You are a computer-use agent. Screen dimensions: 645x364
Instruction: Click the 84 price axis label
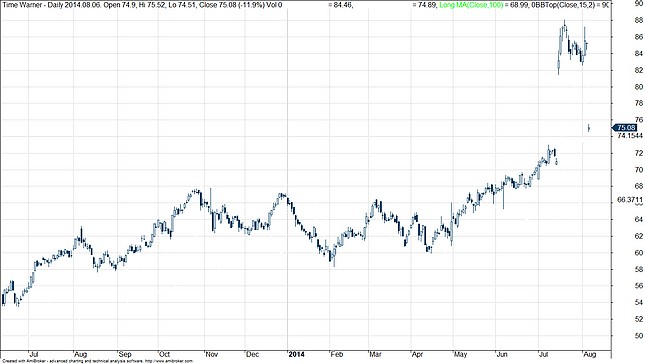tap(638, 53)
